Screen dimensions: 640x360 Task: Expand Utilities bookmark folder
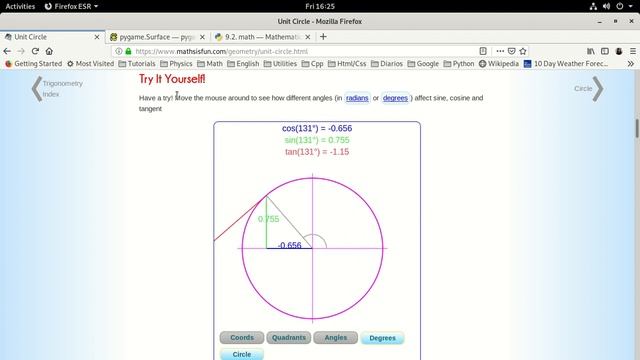click(280, 64)
